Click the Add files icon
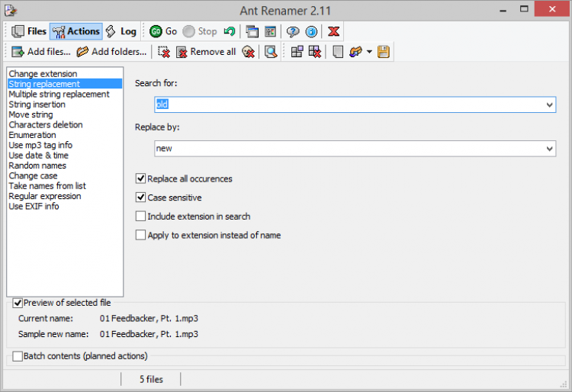572x392 pixels. [x=18, y=52]
